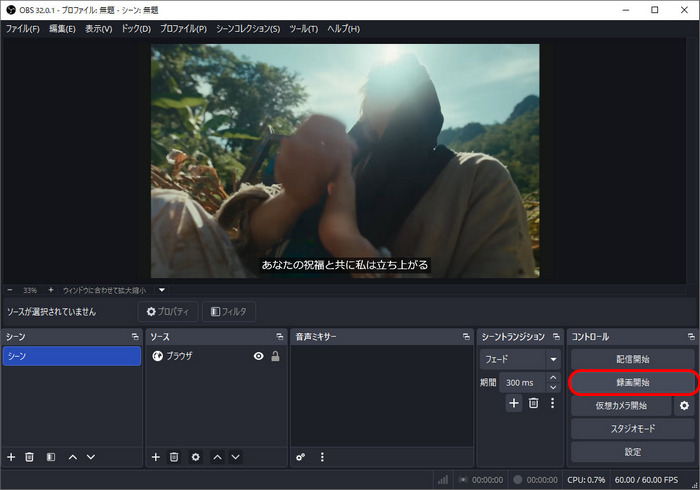
Task: Zoom in the preview with plus button
Action: (x=50, y=290)
